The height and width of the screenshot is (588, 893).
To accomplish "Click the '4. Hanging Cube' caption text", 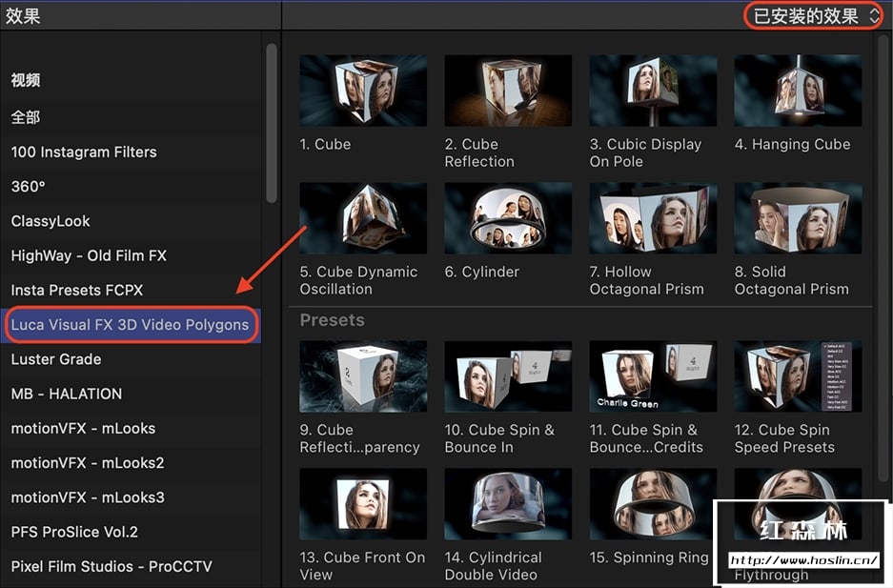I will pyautogui.click(x=792, y=144).
